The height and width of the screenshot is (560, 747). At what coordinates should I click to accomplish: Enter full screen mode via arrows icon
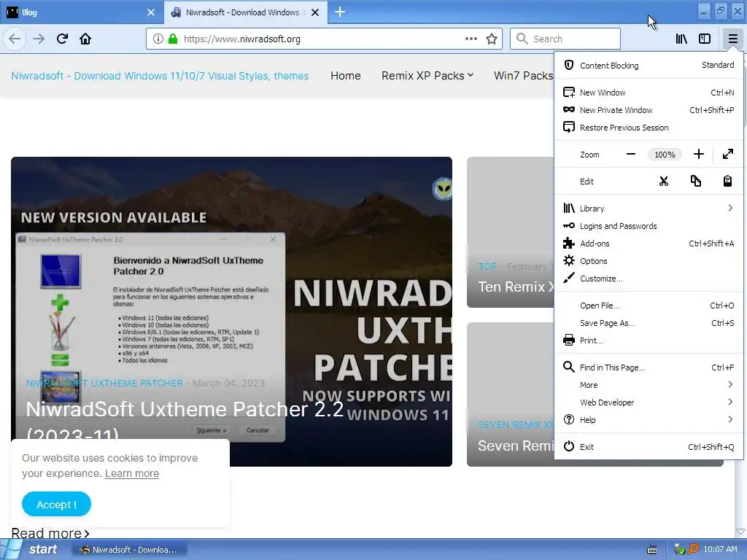point(727,155)
